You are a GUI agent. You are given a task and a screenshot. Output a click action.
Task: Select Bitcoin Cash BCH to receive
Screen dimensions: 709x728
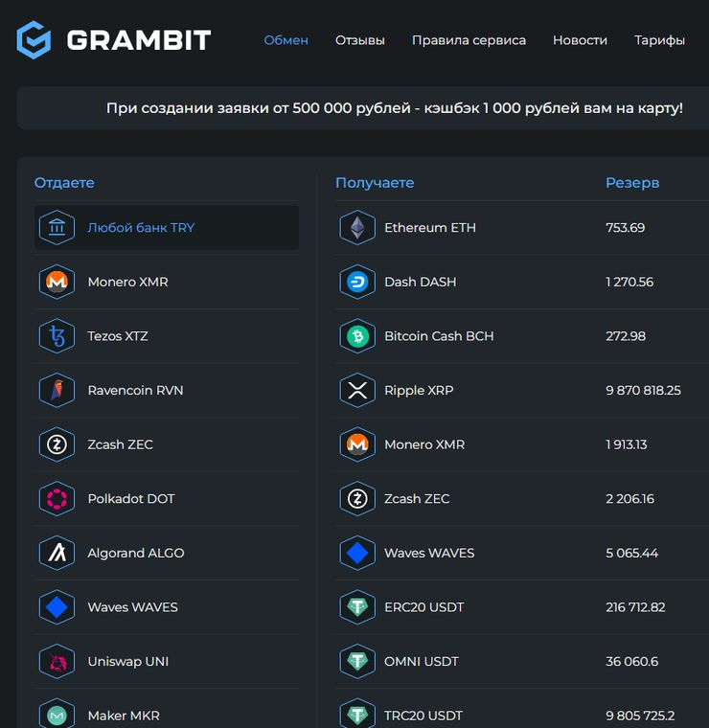pos(522,336)
